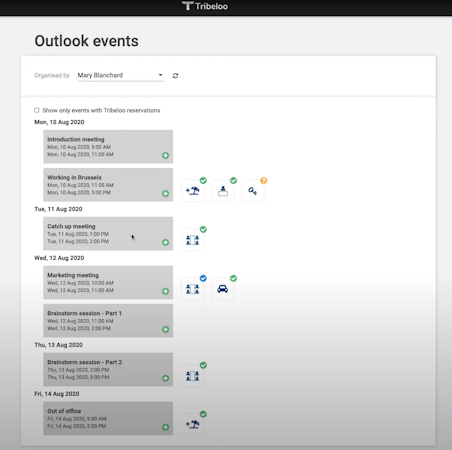Open vacation icon for Out of office event
The image size is (452, 450).
193,424
